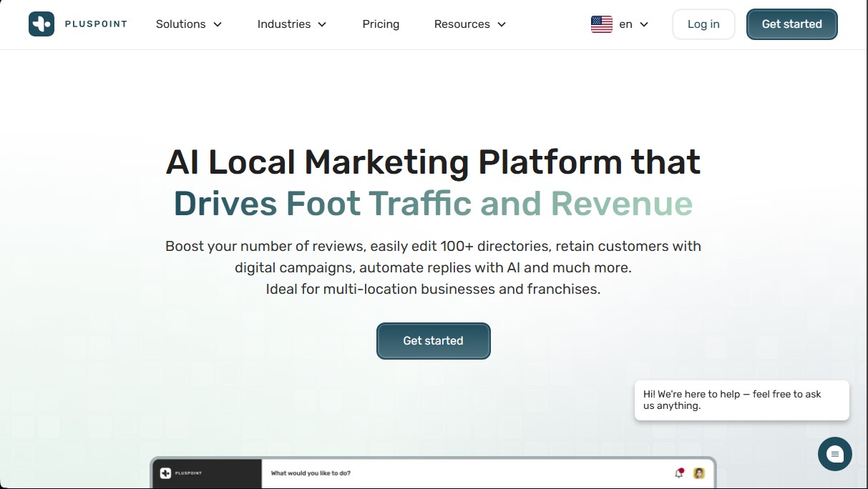Click 'Drives Foot Traffic and Revenue' heading
This screenshot has height=489, width=868.
pyautogui.click(x=433, y=204)
